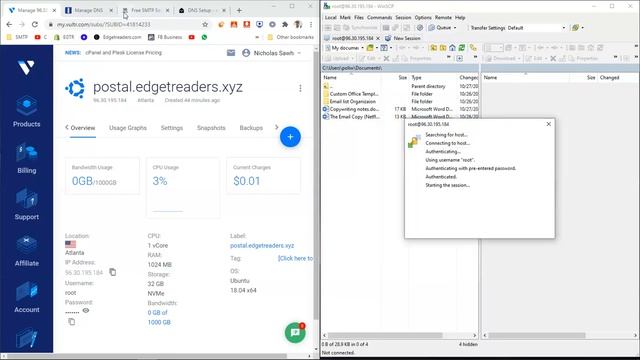Expand the WinSCP filter dropdown arrow

pos(391,48)
